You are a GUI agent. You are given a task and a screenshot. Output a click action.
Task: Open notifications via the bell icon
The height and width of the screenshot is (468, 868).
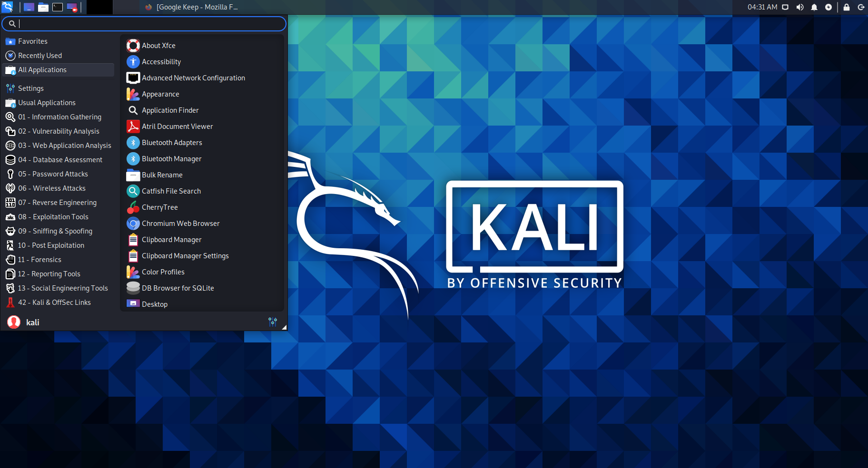coord(814,7)
